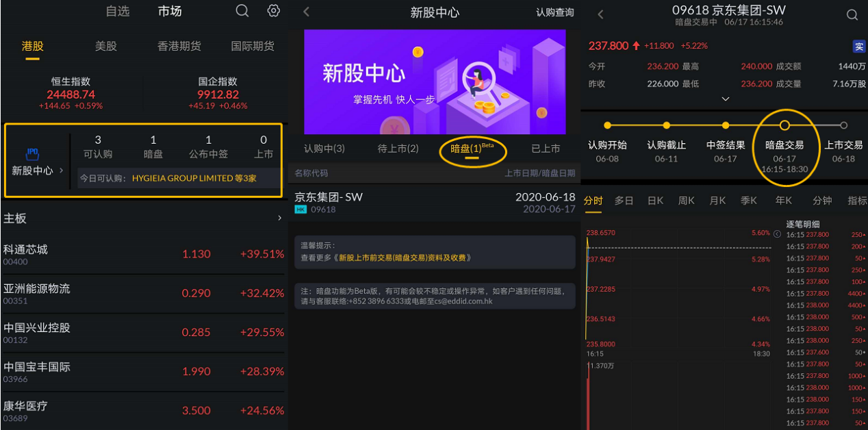868x430 pixels.
Task: Open 康华医疗 03689 stock row
Action: (x=143, y=411)
